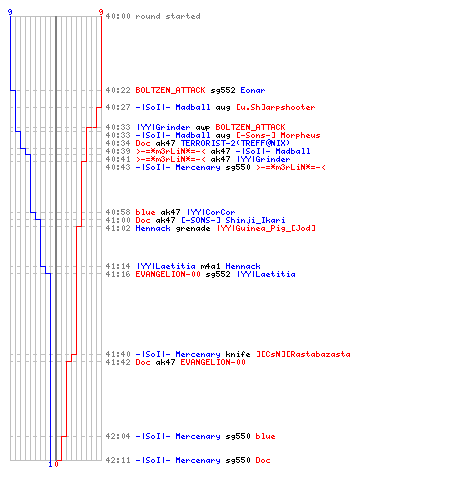Click the 40:43 timestamp

point(118,167)
